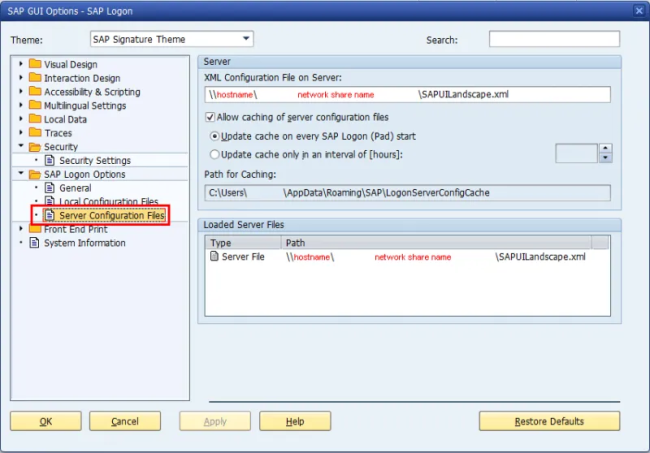Click the Security folder label

(x=61, y=147)
